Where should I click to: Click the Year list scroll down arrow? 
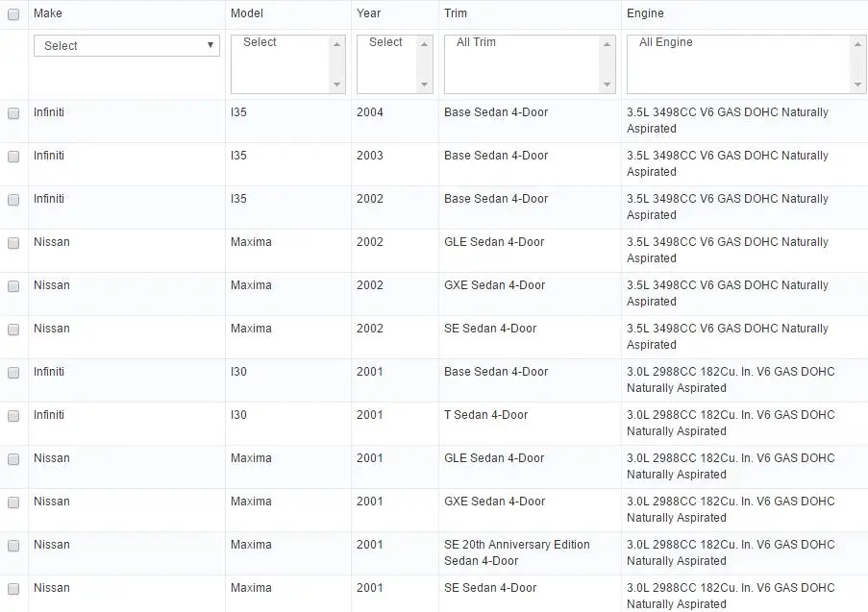coord(424,85)
